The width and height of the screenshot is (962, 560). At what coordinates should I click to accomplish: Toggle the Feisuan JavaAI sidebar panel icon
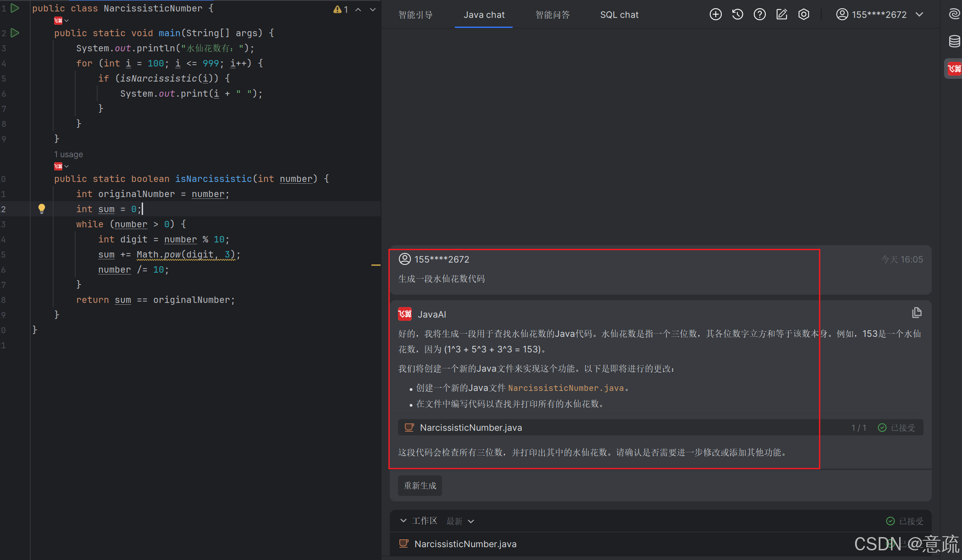[954, 69]
